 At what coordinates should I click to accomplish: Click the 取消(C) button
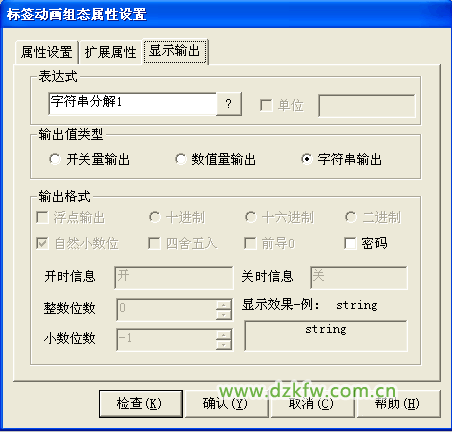pyautogui.click(x=311, y=404)
